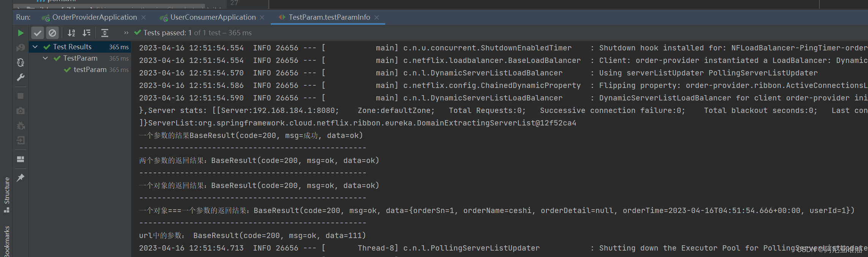Image resolution: width=868 pixels, height=257 pixels.
Task: Rerun the test with green play icon
Action: pos(21,33)
